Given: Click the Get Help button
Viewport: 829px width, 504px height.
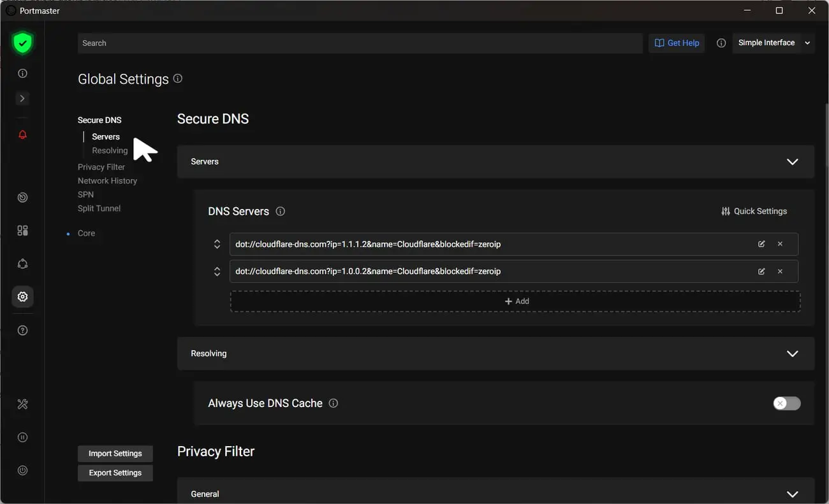Looking at the screenshot, I should (x=677, y=43).
